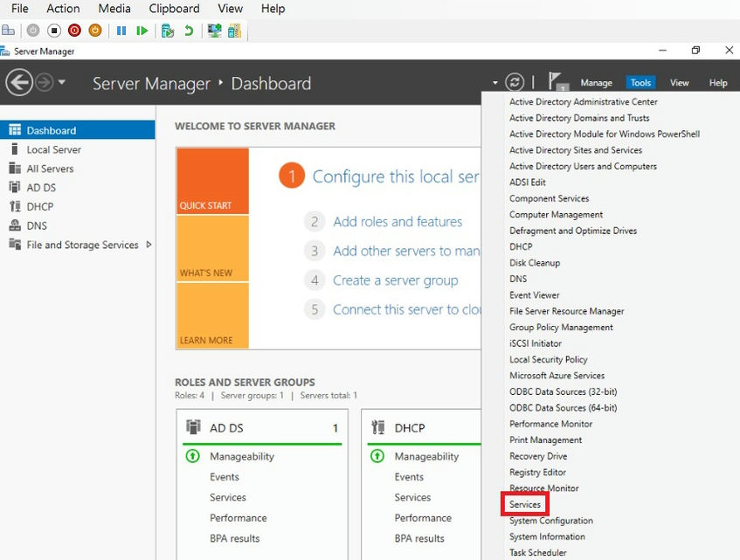Open Performance under DHCP tile
This screenshot has height=560, width=740.
coord(423,517)
